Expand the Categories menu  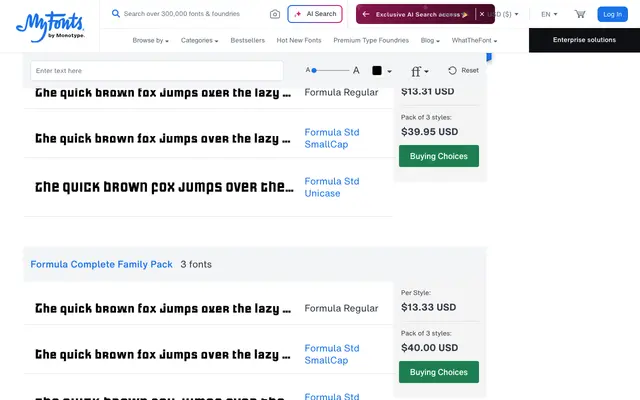click(x=199, y=40)
